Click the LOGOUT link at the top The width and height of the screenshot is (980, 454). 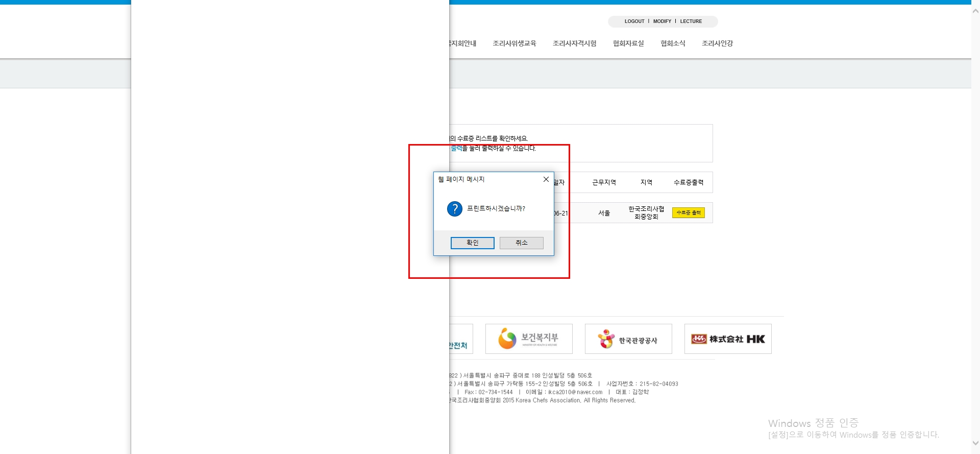(634, 21)
